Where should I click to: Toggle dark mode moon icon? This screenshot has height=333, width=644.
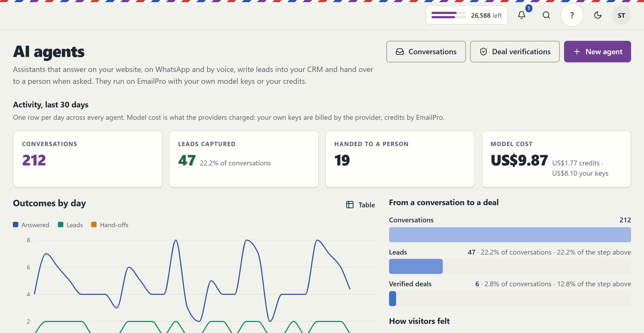point(598,15)
